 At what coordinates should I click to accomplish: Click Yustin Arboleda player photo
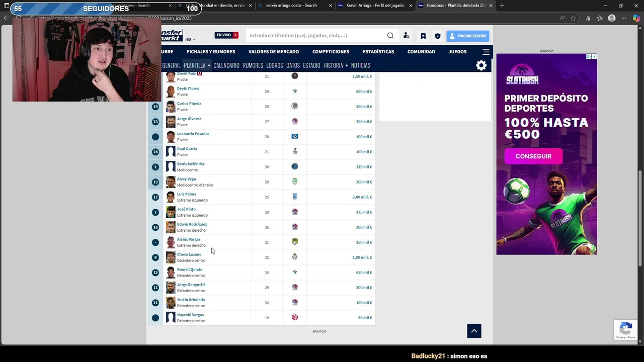[171, 302]
